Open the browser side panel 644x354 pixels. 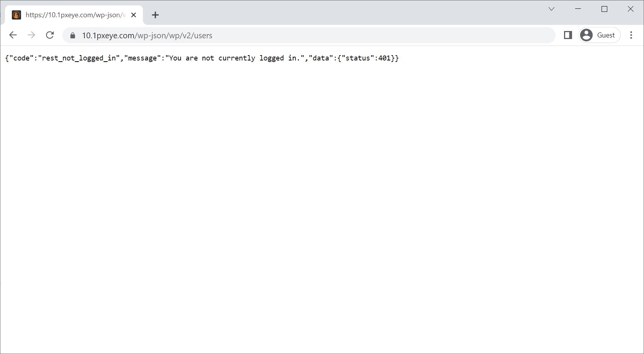568,35
